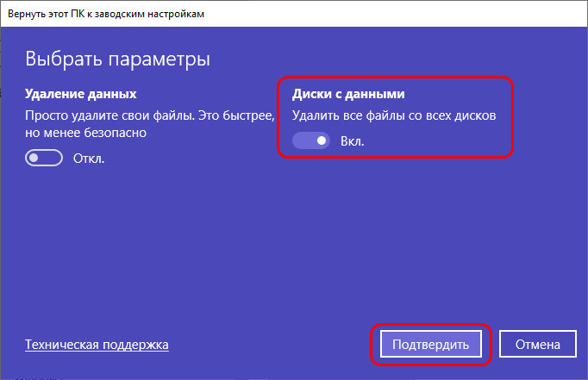Turn off the Диски с данными toggle
Viewport: 588px width, 380px height.
click(x=311, y=140)
